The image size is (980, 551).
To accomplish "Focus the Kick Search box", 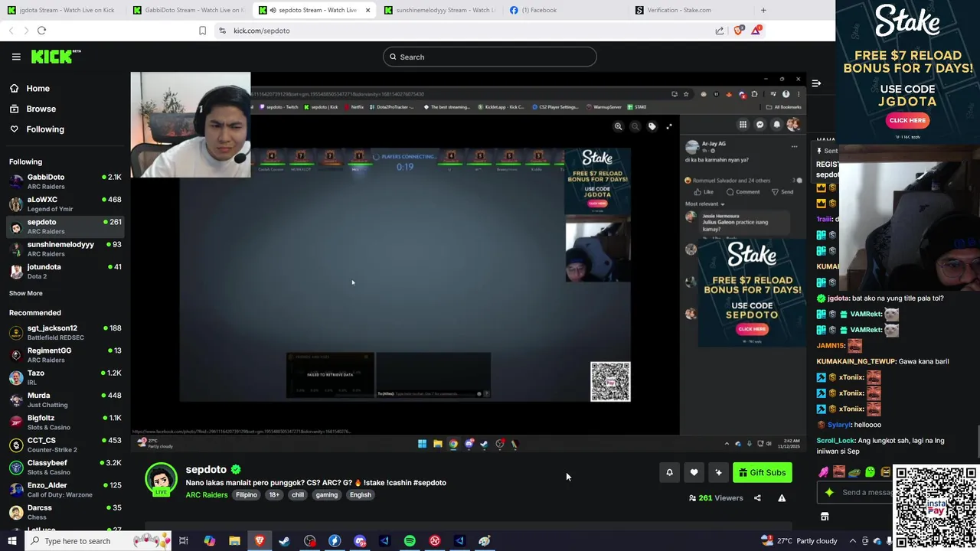I will click(490, 57).
